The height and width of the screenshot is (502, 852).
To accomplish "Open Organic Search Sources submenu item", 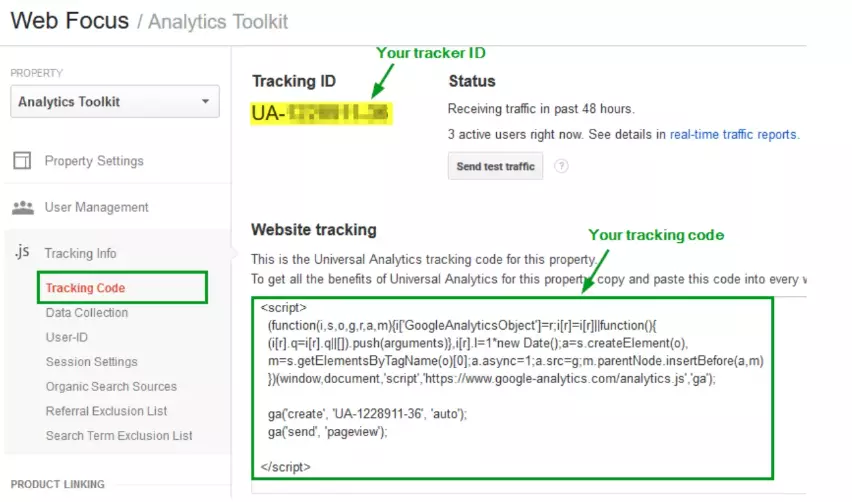I will point(111,386).
